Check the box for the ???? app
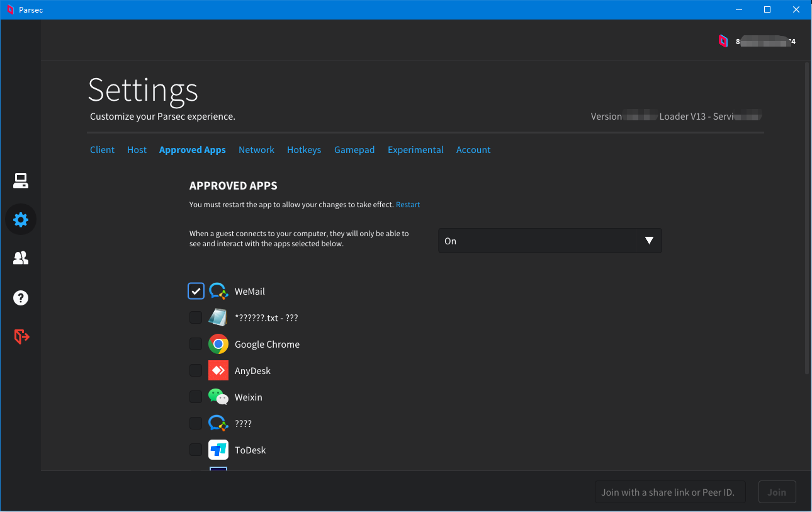This screenshot has height=512, width=812. (196, 423)
